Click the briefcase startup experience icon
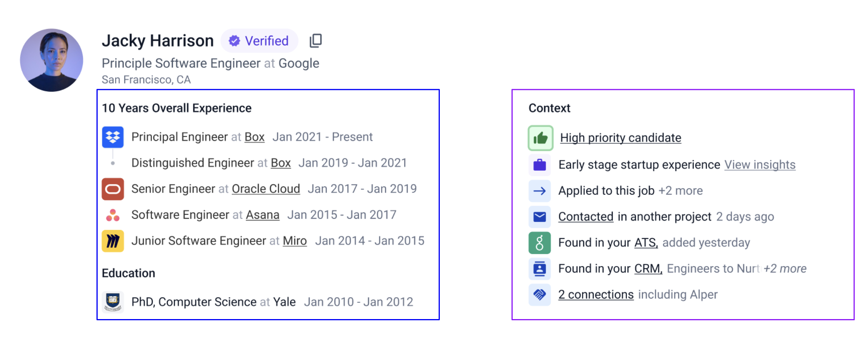This screenshot has height=340, width=868. (539, 165)
